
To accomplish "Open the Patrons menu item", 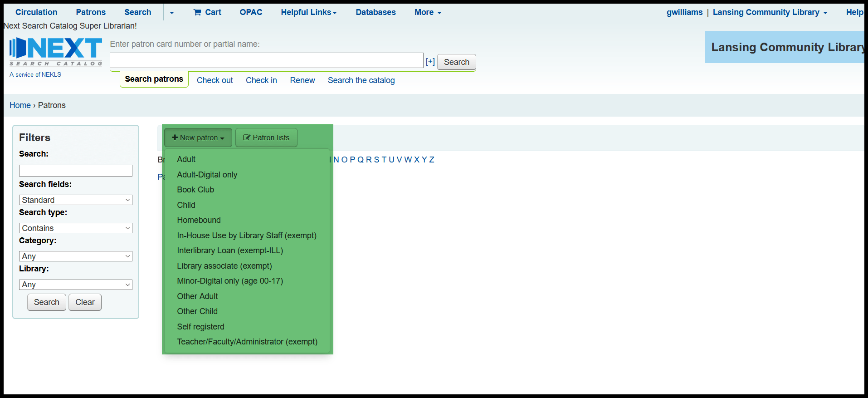I will 91,12.
